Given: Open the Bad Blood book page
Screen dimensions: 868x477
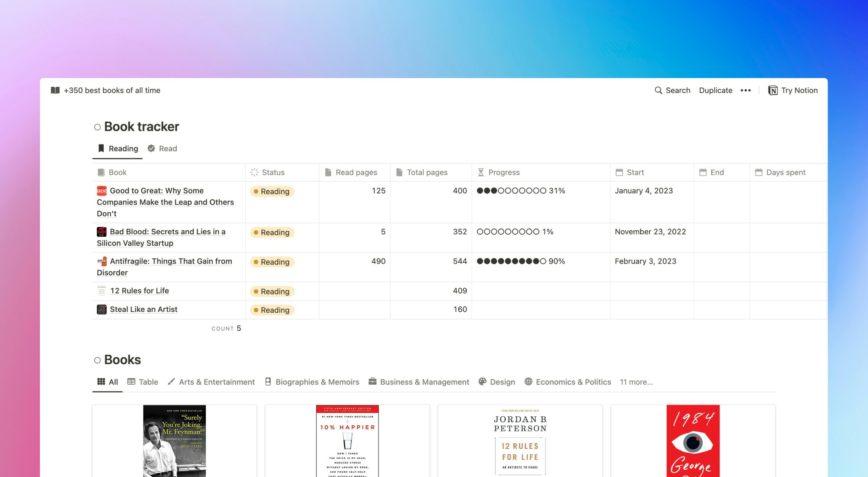Looking at the screenshot, I should pos(161,237).
